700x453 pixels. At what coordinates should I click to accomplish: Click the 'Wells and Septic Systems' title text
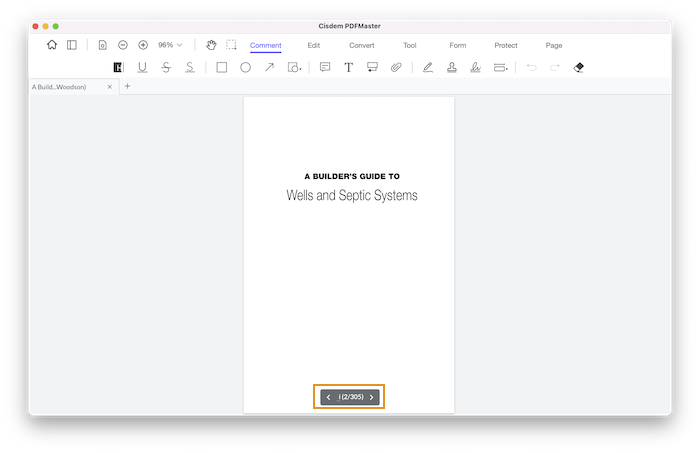[x=352, y=195]
